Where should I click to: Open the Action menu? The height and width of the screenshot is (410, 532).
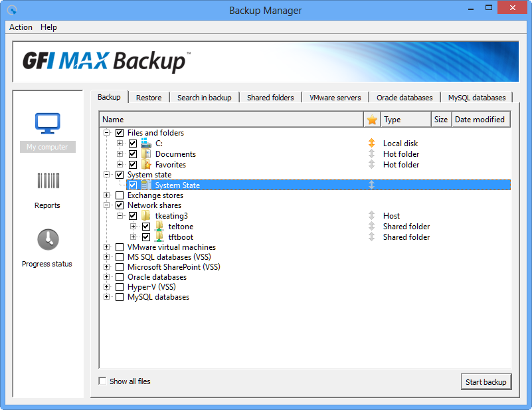tap(21, 27)
